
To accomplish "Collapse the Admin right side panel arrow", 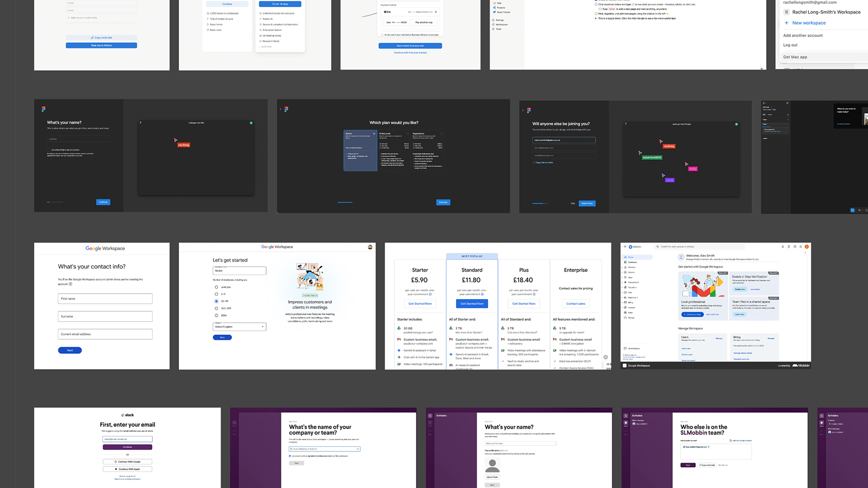I will [805, 253].
